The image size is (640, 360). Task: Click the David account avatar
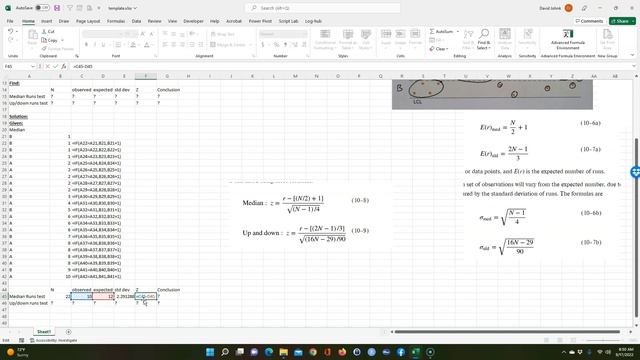(x=568, y=8)
